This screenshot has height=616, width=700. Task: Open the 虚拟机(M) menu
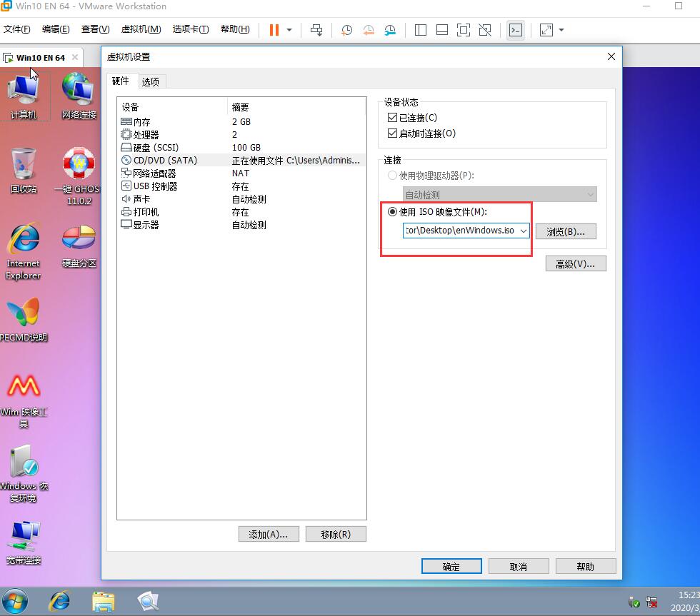(141, 29)
